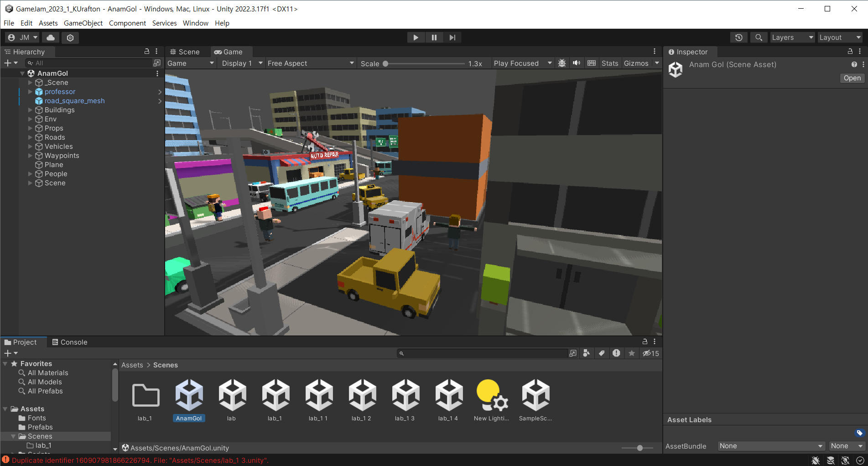The height and width of the screenshot is (466, 868).
Task: Toggle the Stats overlay
Action: 610,63
